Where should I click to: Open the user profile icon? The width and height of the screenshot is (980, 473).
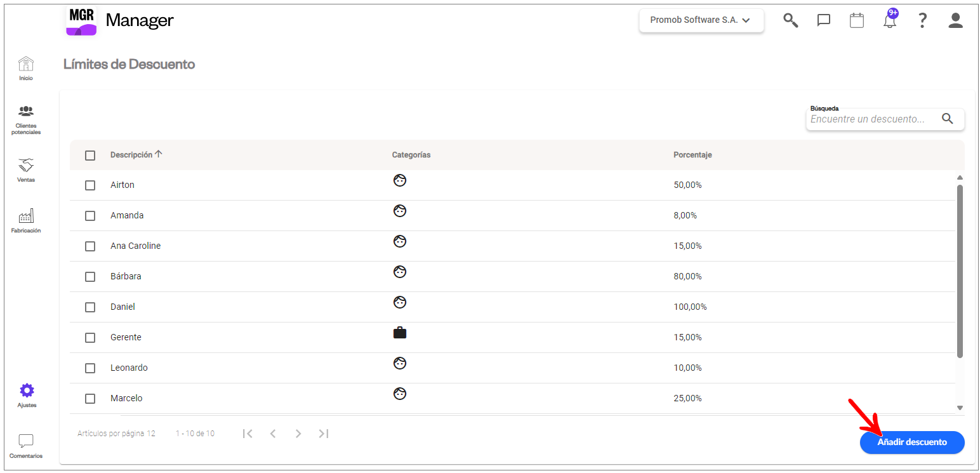956,20
